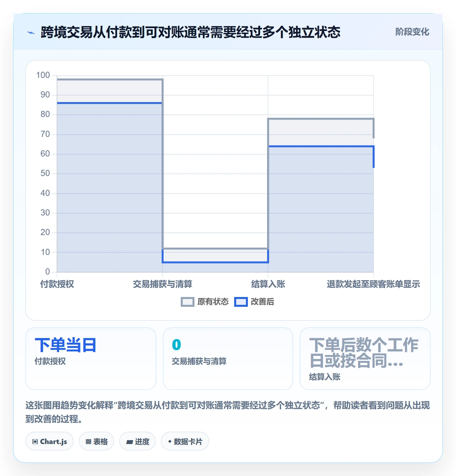Click the 改善后 legend label
The height and width of the screenshot is (476, 456).
262,302
